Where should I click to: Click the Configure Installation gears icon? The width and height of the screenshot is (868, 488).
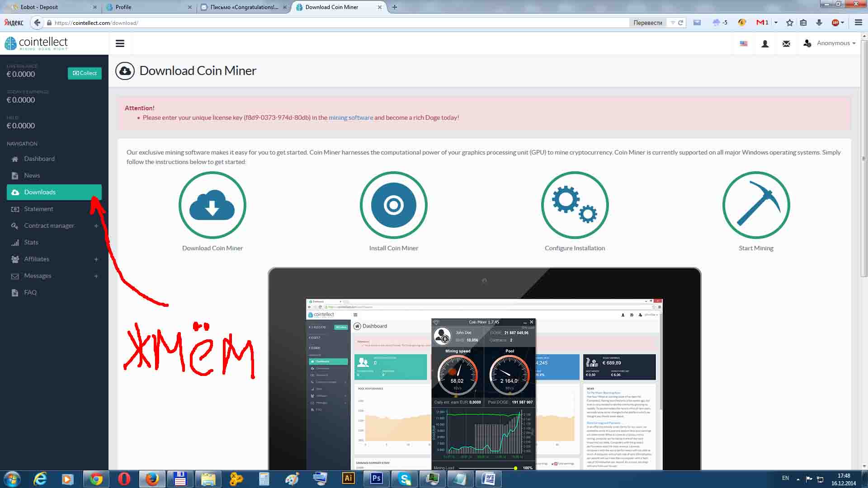click(575, 205)
